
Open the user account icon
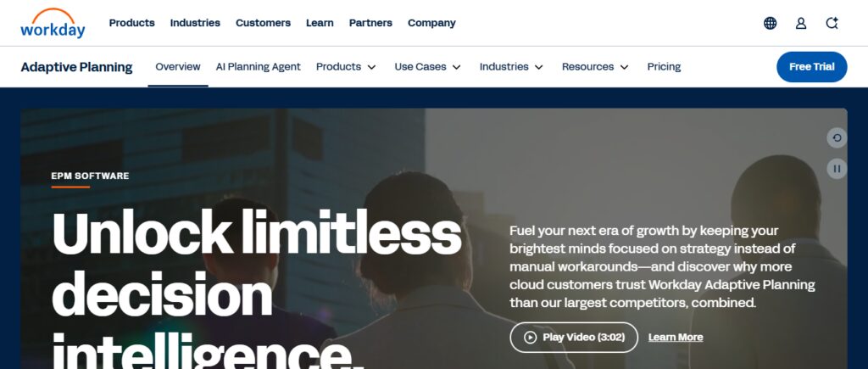(801, 23)
